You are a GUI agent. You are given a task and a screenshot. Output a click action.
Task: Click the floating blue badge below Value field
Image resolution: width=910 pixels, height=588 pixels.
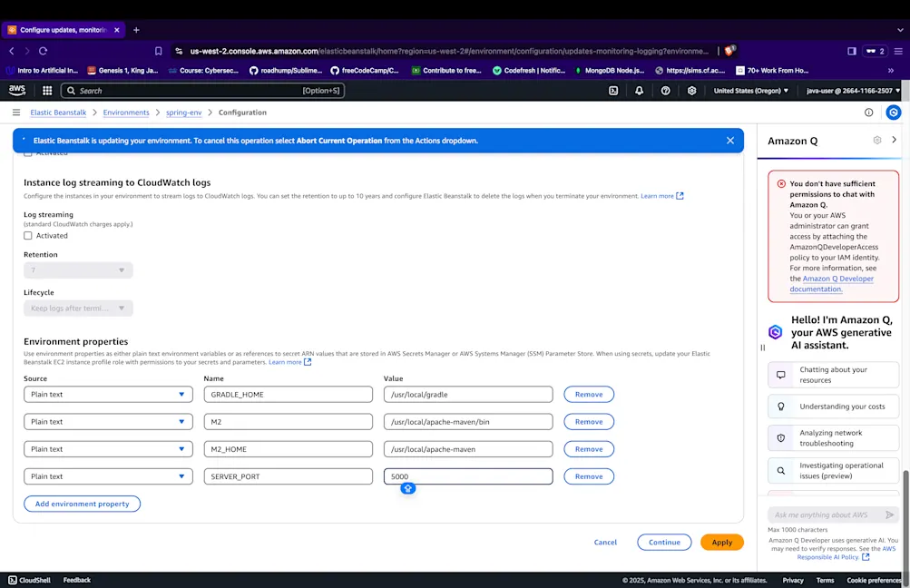(408, 489)
